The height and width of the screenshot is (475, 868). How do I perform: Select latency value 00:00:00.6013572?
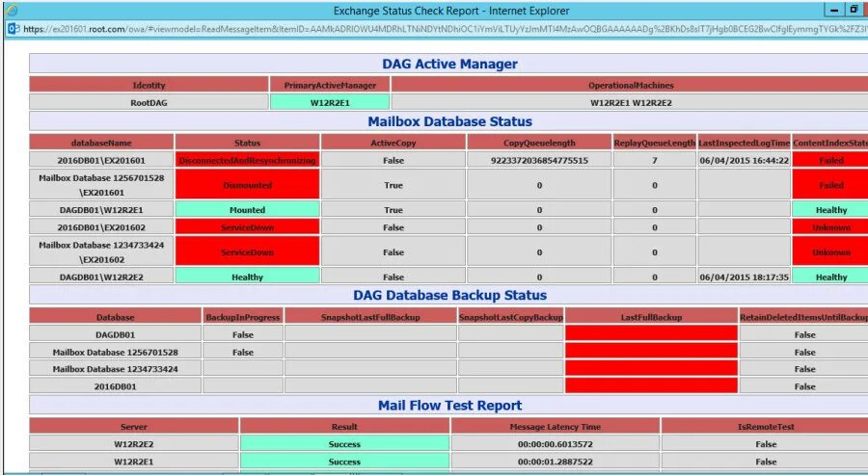point(556,443)
